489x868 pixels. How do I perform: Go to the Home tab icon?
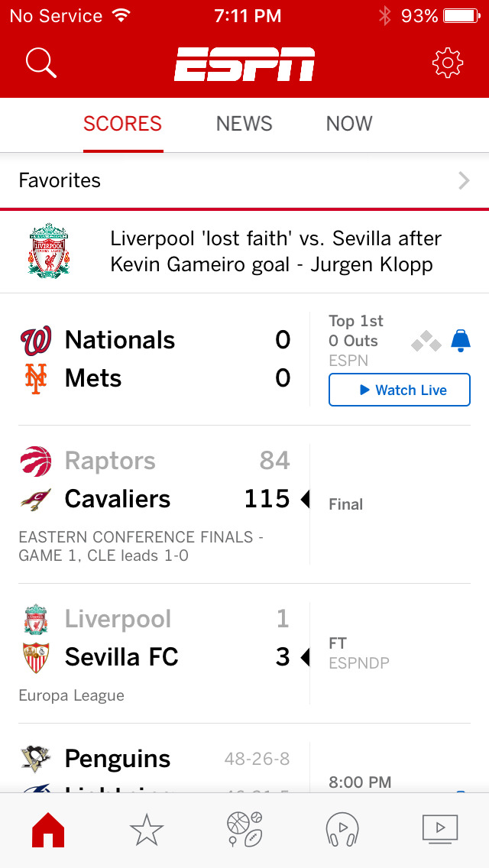tap(48, 830)
